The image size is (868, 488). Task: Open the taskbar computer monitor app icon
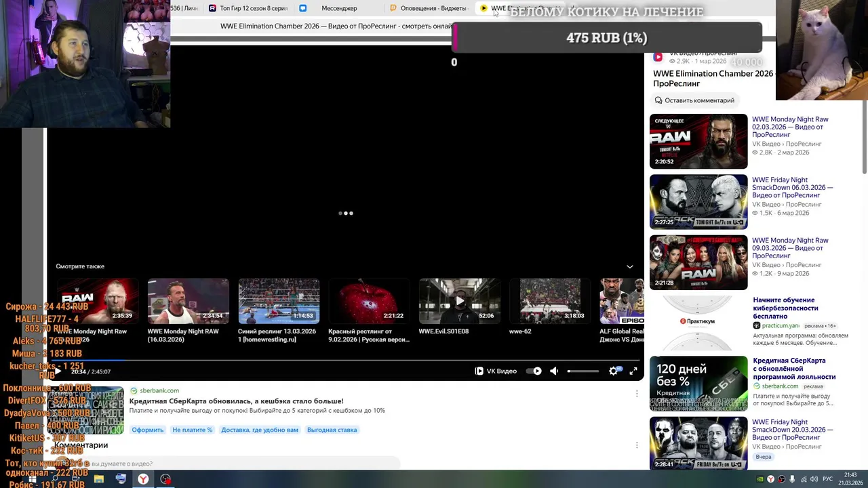click(121, 479)
